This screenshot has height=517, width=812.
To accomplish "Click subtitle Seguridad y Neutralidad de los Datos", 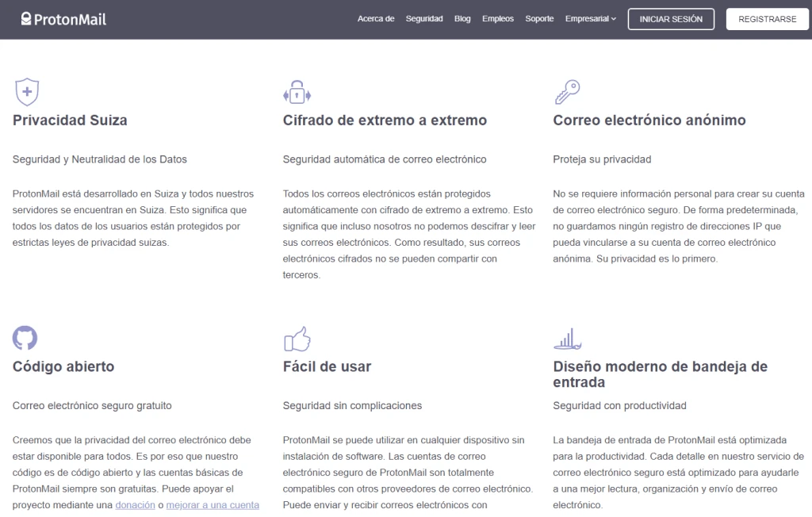I will (x=99, y=159).
